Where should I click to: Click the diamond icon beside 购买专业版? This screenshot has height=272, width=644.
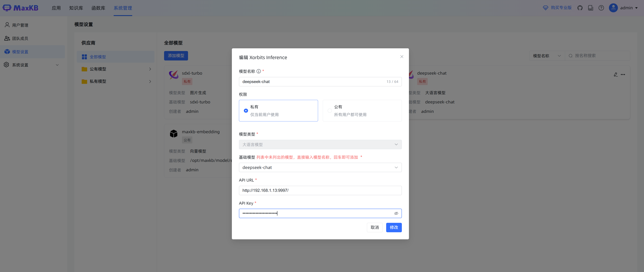pos(546,8)
